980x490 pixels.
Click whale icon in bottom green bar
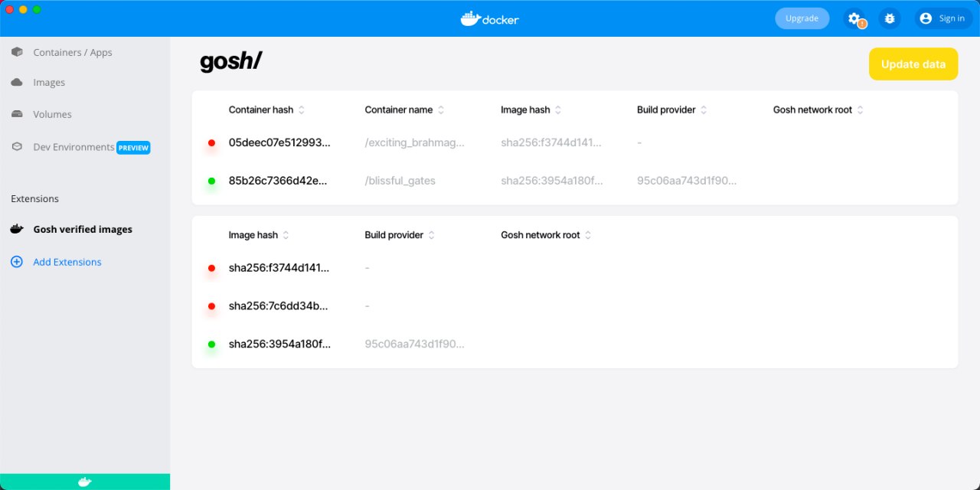[85, 482]
